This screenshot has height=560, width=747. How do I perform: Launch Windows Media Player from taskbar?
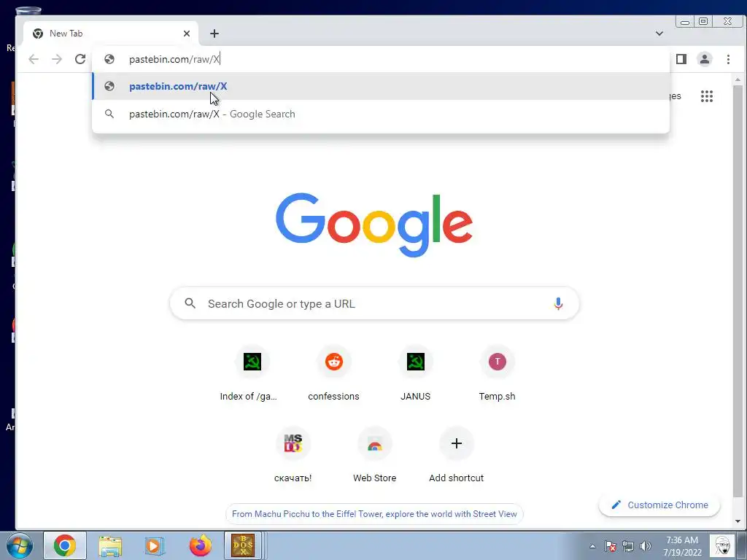[x=155, y=545]
